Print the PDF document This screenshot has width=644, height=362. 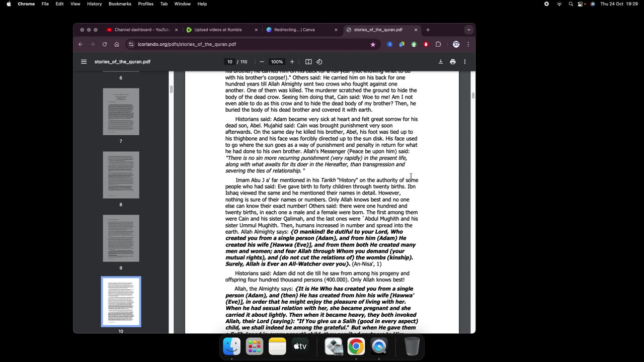pyautogui.click(x=453, y=62)
